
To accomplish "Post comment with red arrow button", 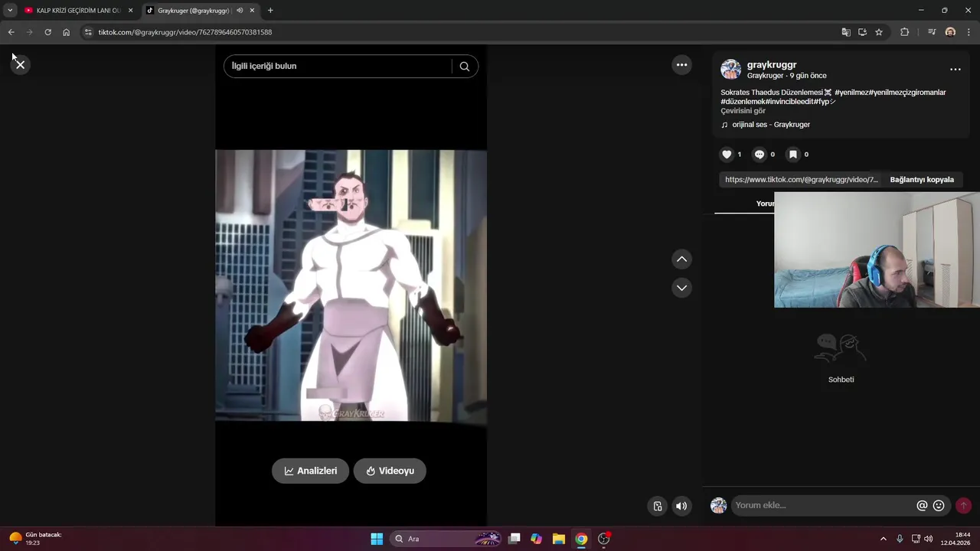I will coord(963,506).
